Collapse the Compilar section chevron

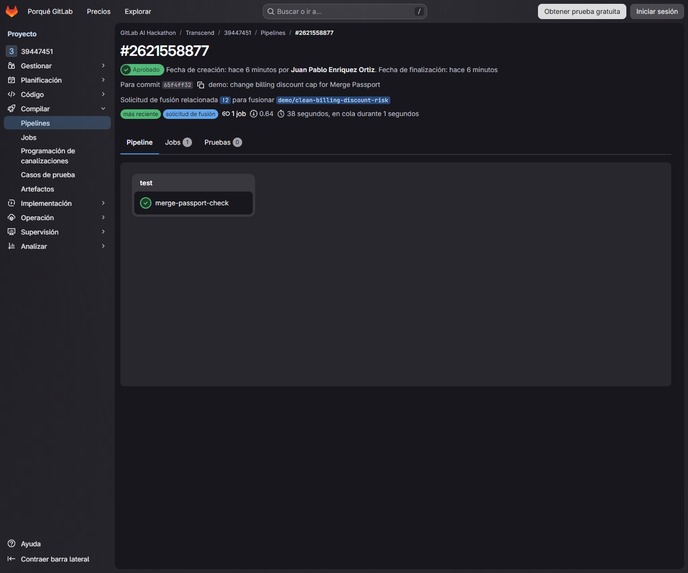coord(103,108)
